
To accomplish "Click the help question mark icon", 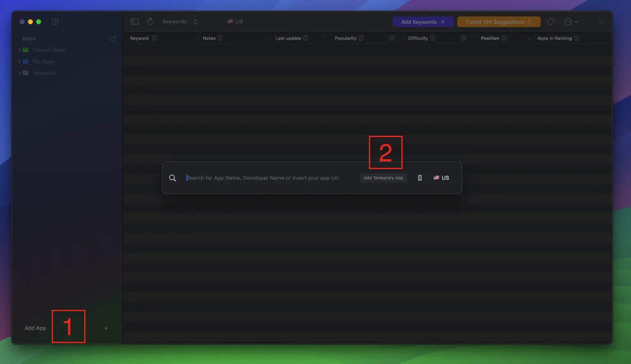I will pyautogui.click(x=55, y=22).
